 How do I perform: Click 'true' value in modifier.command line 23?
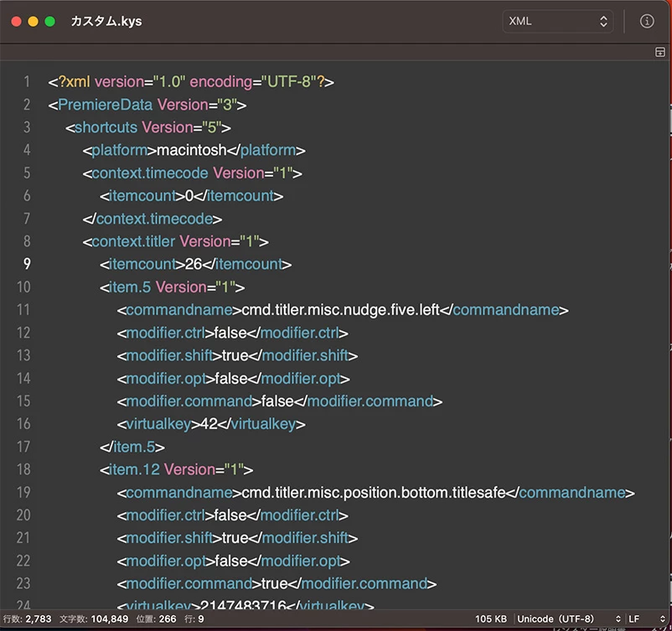pyautogui.click(x=274, y=583)
